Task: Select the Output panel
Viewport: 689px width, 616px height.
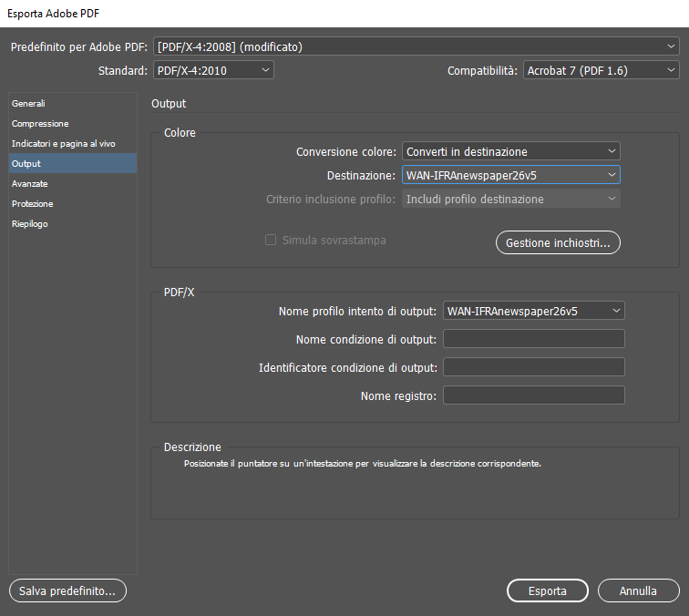Action: coord(73,163)
